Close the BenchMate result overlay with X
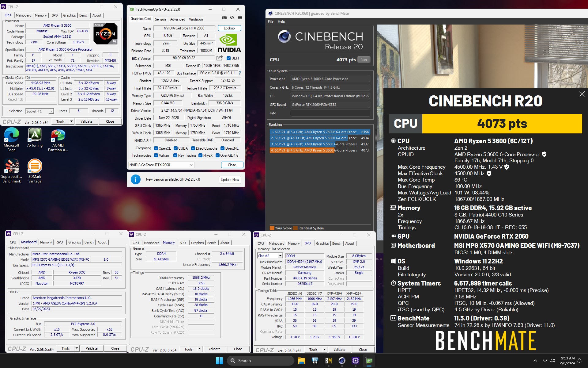The height and width of the screenshot is (368, 588). (582, 94)
